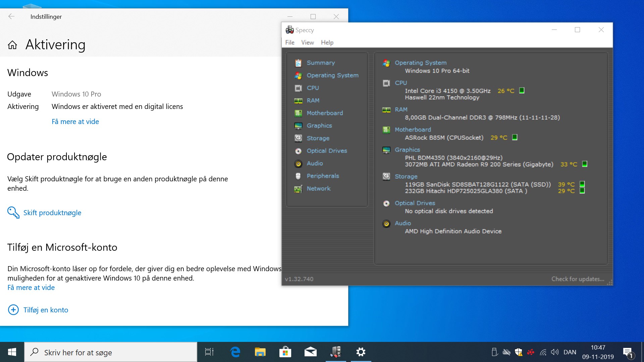Click Tilføj en konto
Viewport: 644px width, 362px height.
coord(46,310)
